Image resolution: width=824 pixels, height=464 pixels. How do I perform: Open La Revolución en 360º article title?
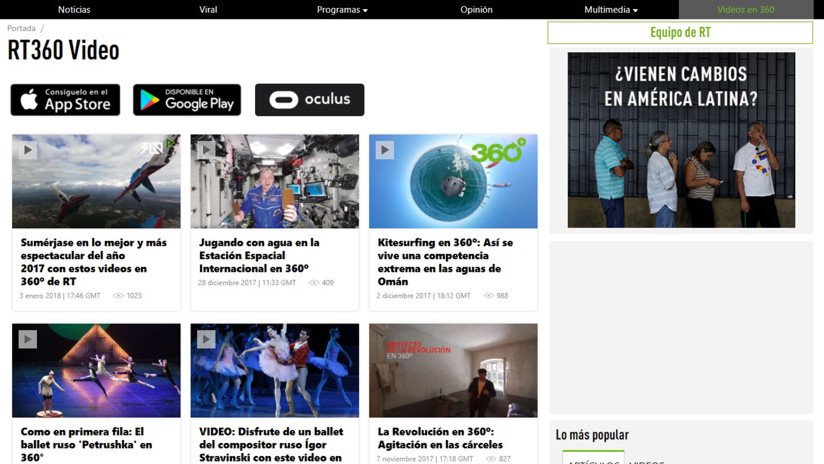coord(440,438)
